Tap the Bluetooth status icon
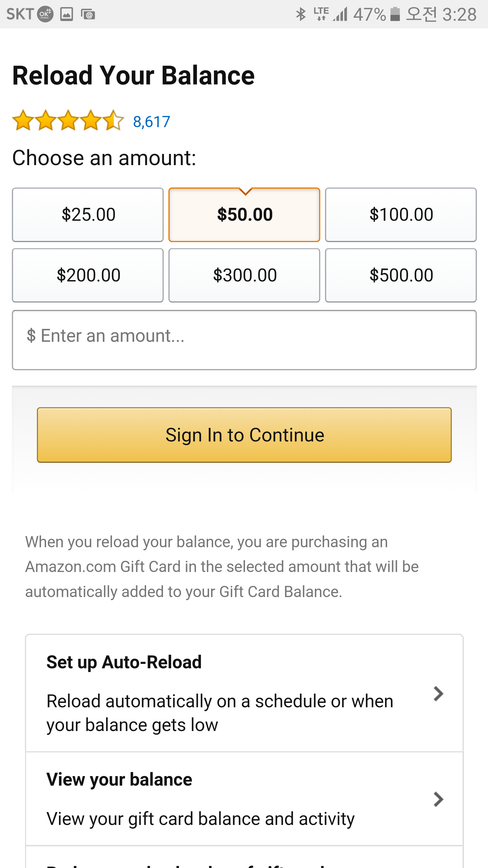 (301, 14)
